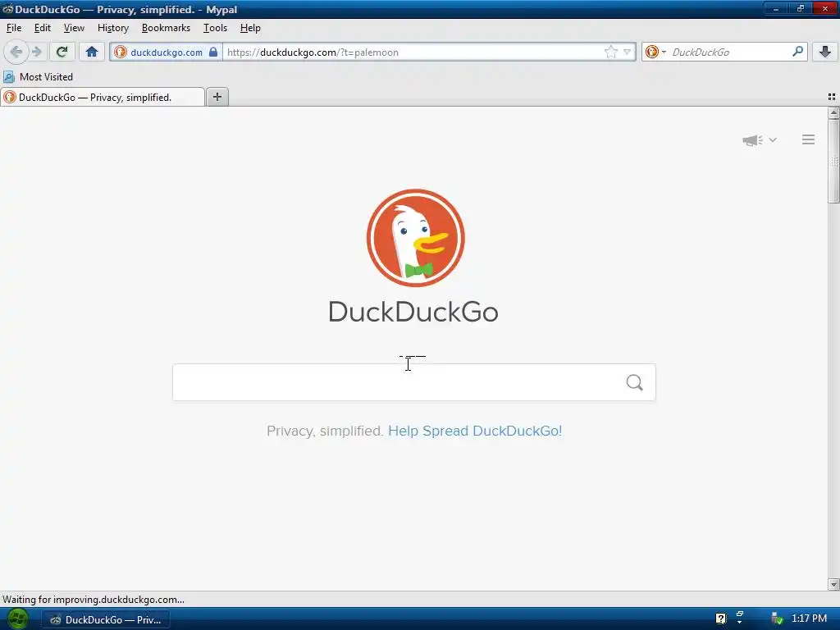This screenshot has height=630, width=840.
Task: Click the magnifier in the page search box
Action: click(x=634, y=382)
